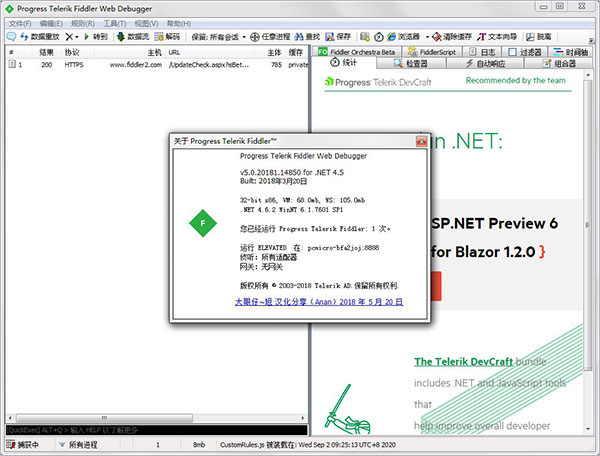Screen dimensions: 600x456
Task: Select session 1 with host www.fiddler2.com
Action: tap(157, 65)
